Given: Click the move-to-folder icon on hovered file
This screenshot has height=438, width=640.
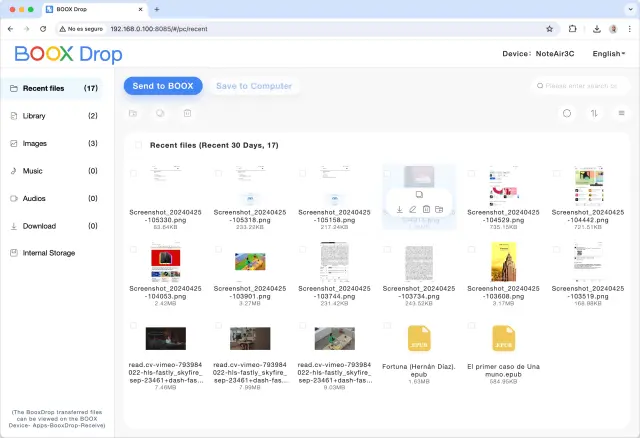Looking at the screenshot, I should pos(439,209).
